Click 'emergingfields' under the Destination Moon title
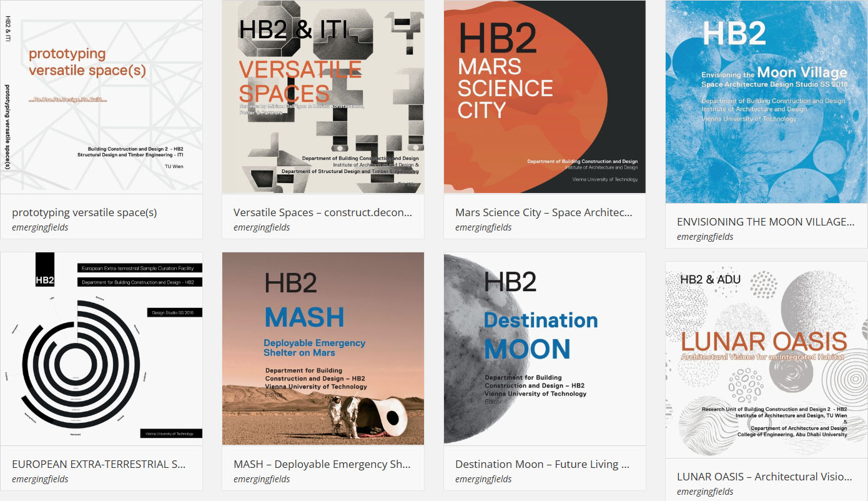 (483, 479)
